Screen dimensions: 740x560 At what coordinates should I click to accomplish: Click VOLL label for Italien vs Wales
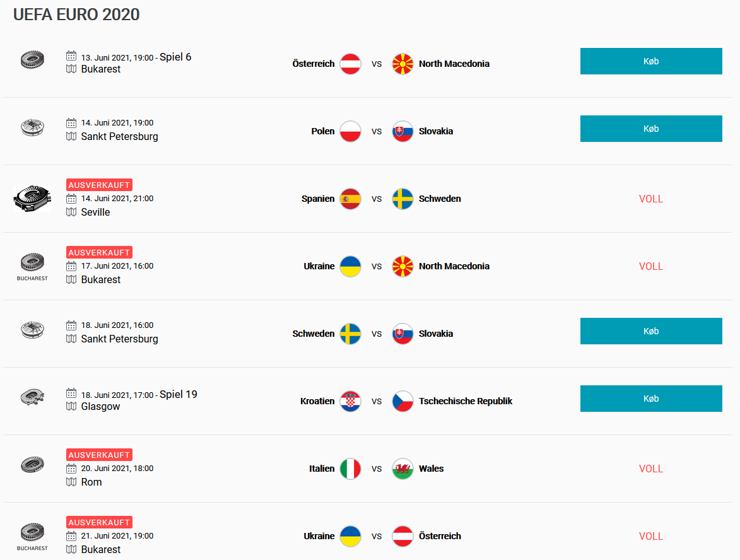(x=650, y=469)
